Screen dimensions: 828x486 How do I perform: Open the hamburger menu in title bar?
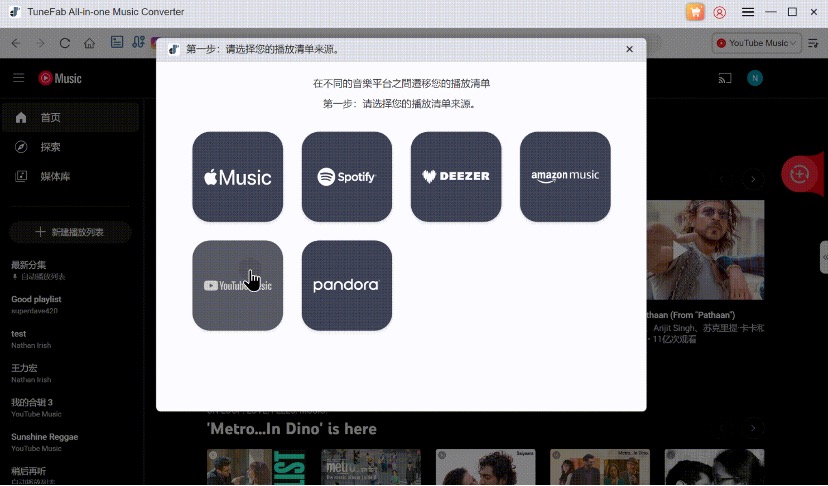[x=748, y=12]
